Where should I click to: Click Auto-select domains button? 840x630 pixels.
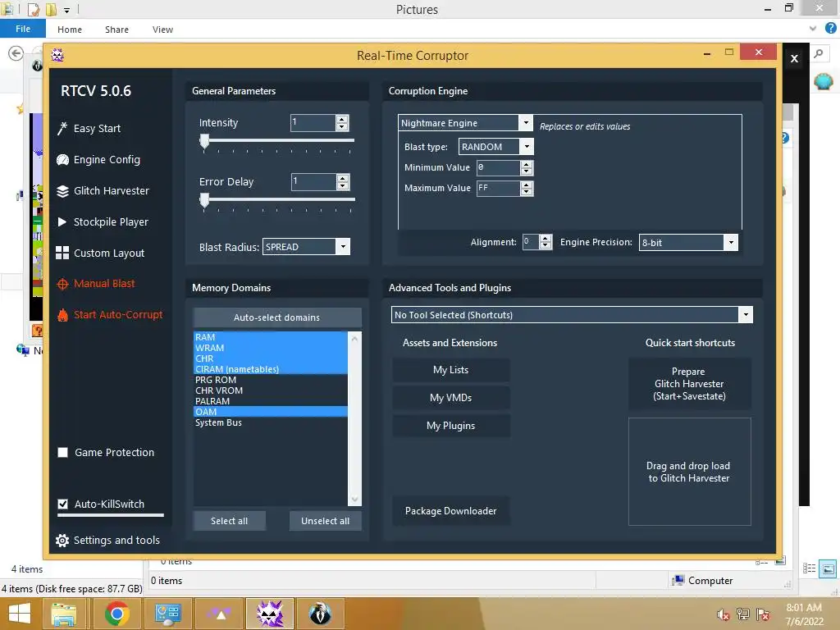click(x=277, y=317)
